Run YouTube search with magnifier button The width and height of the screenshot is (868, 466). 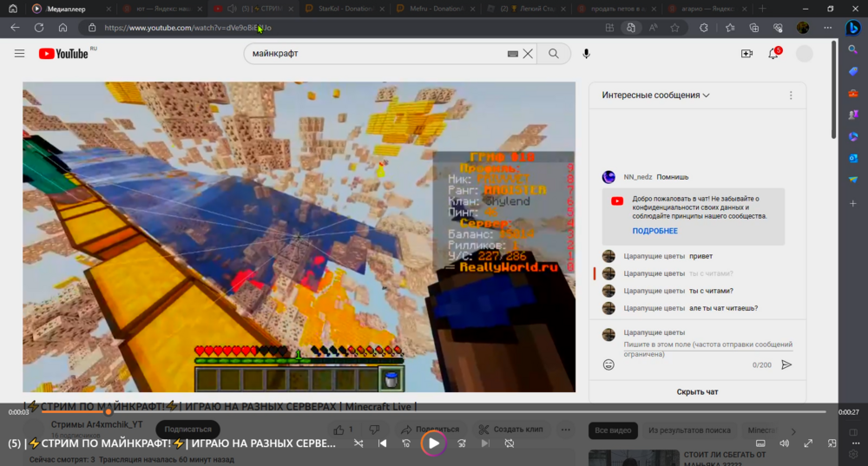coord(554,54)
